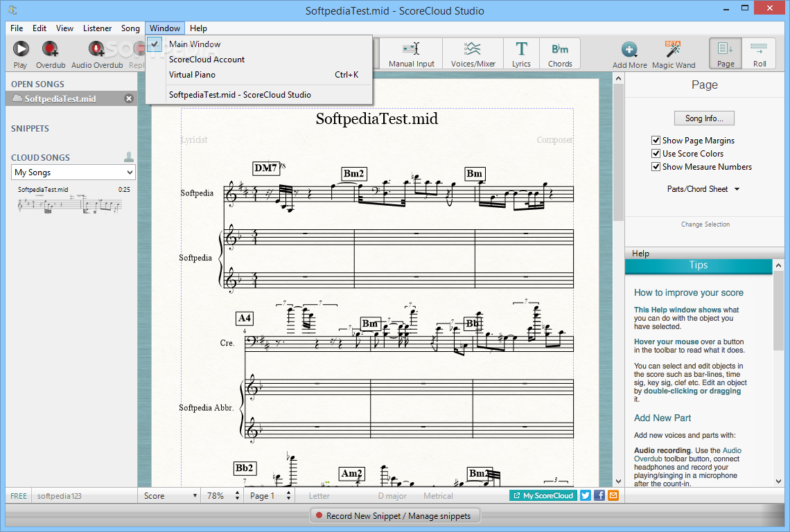The image size is (790, 532).
Task: Share the score by email
Action: (613, 495)
